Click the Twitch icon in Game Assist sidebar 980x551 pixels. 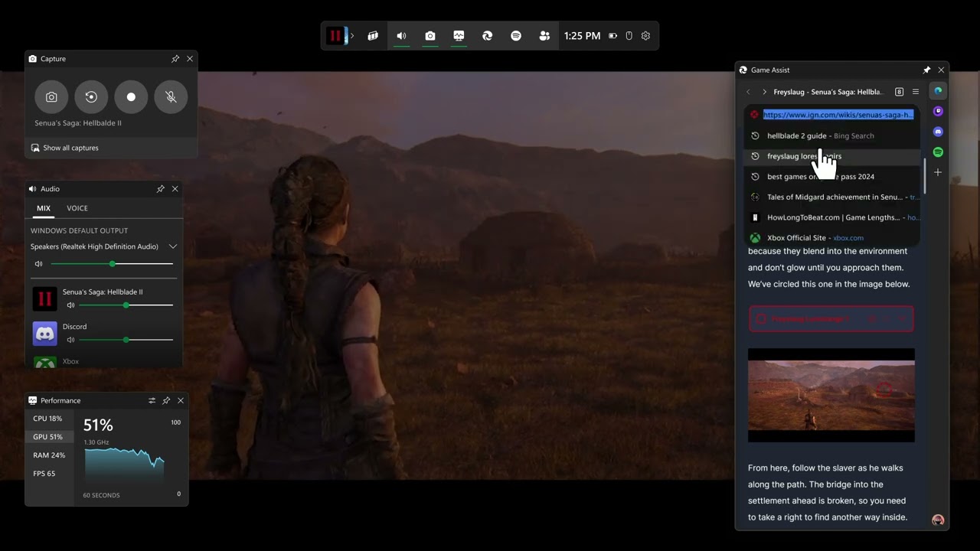[x=938, y=111]
